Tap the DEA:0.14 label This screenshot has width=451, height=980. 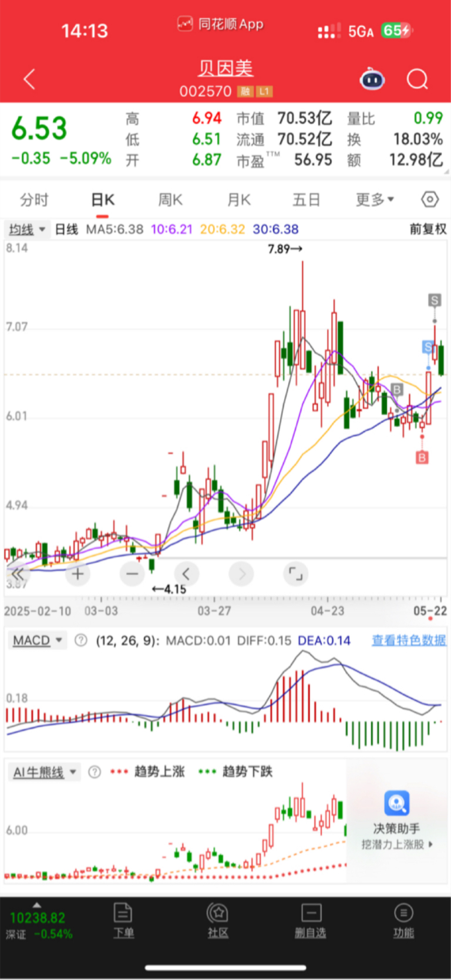tap(324, 640)
